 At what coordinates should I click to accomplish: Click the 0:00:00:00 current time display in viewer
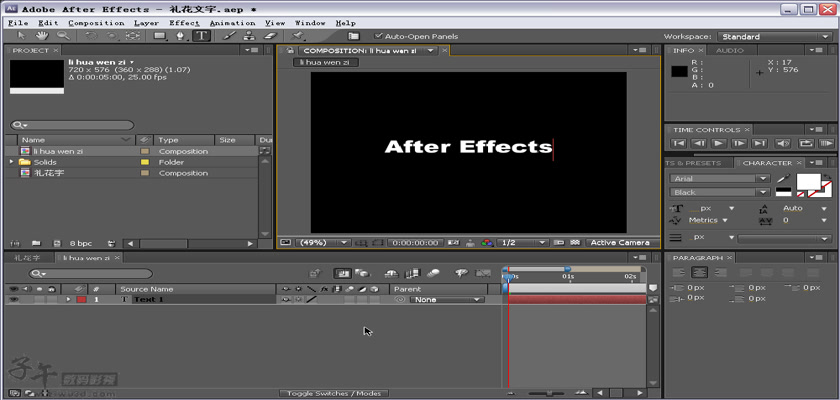[416, 243]
